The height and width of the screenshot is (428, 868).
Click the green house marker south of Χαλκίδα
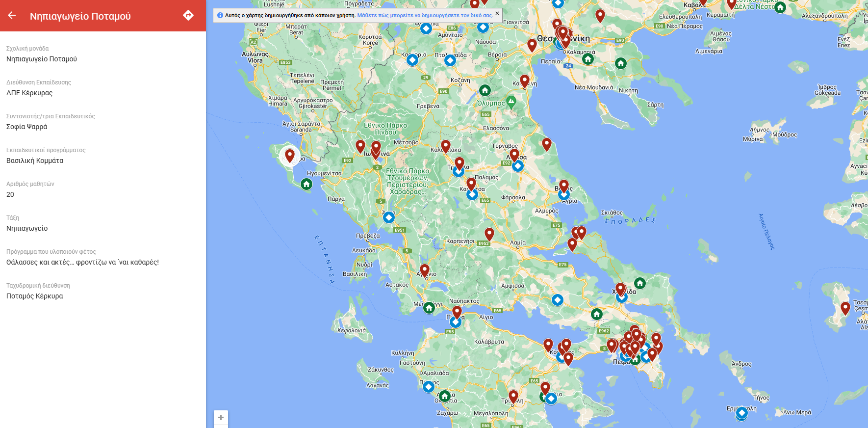coord(597,314)
